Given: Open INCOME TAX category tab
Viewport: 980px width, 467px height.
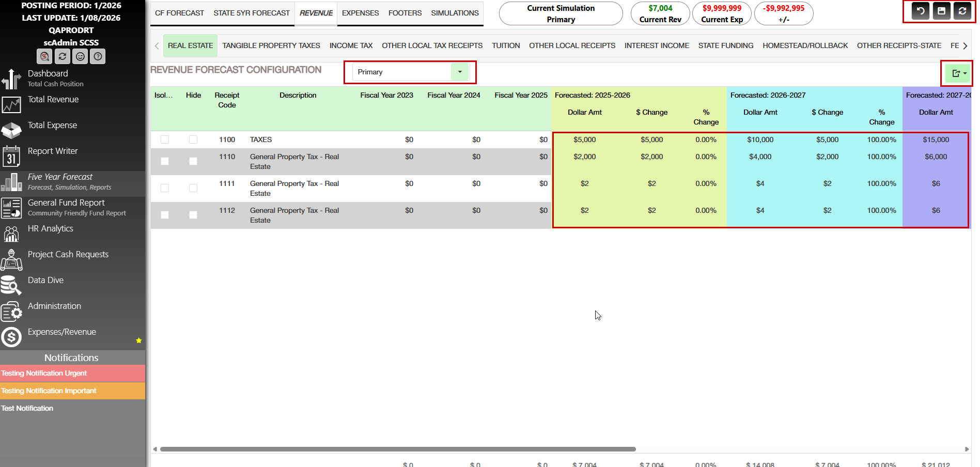Looking at the screenshot, I should point(351,45).
